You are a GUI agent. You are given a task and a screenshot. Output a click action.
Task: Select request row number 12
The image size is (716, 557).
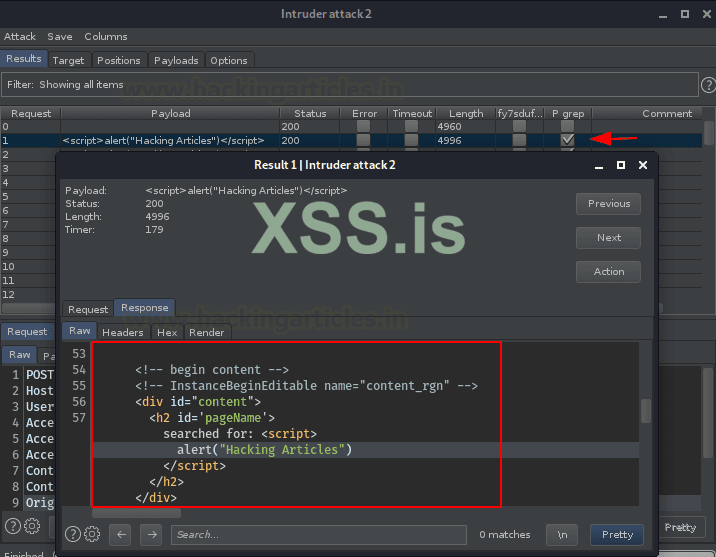tap(8, 294)
